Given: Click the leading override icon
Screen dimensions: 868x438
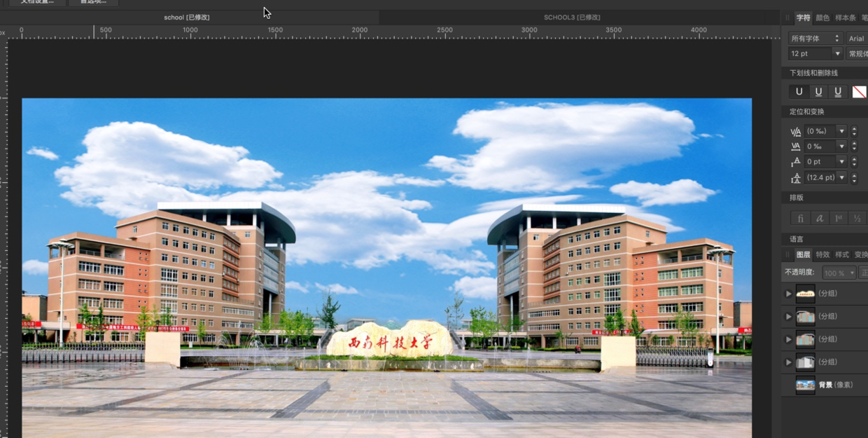Looking at the screenshot, I should click(x=795, y=178).
